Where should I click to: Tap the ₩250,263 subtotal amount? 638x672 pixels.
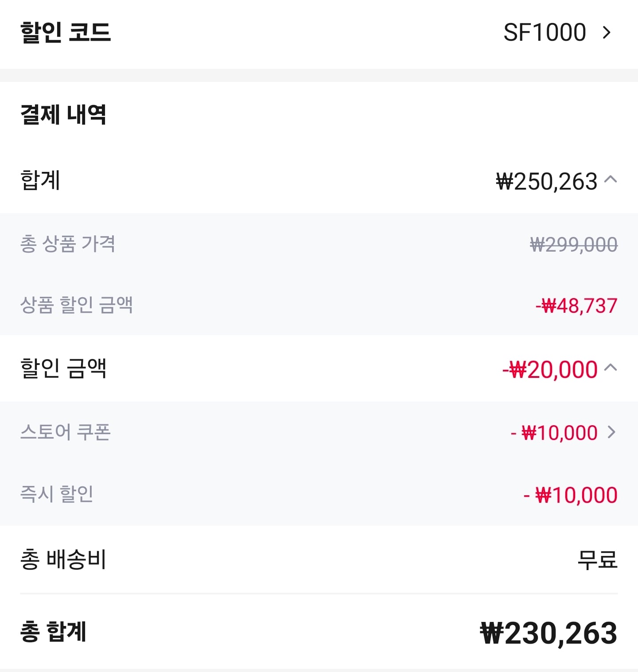click(x=547, y=182)
